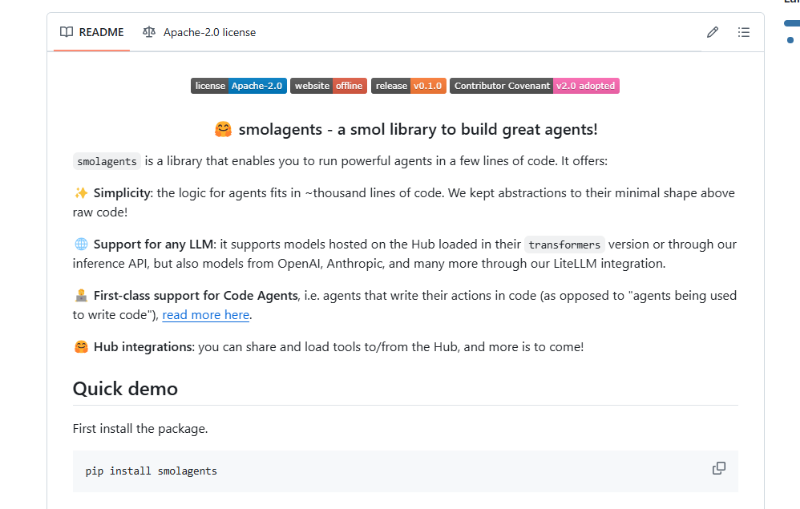Click the book icon beside README
The height and width of the screenshot is (509, 800).
[x=66, y=32]
